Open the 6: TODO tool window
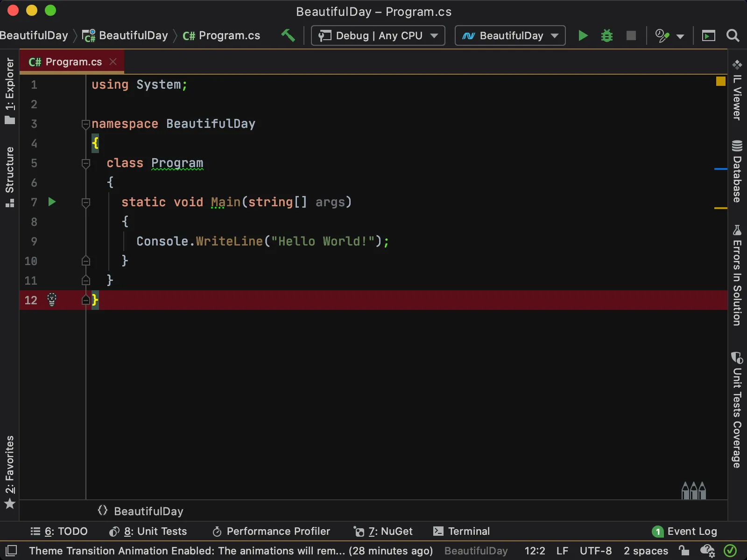 pos(59,531)
